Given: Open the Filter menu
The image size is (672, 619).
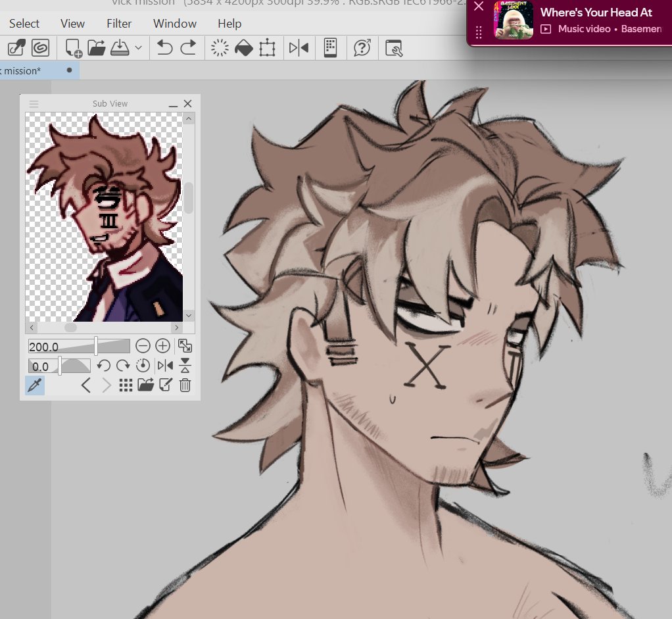Looking at the screenshot, I should pyautogui.click(x=119, y=24).
